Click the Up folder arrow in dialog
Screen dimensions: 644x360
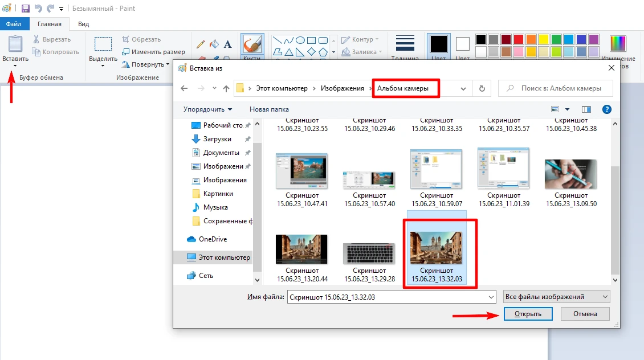[226, 88]
